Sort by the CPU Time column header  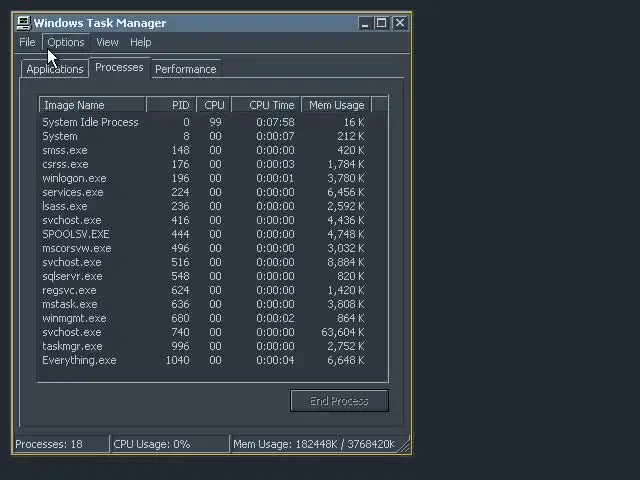[266, 105]
